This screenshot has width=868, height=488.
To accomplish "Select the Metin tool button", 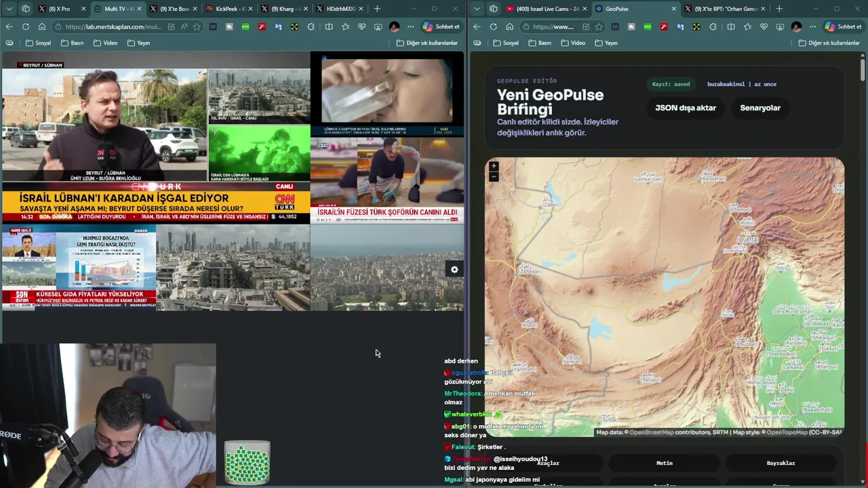I will pyautogui.click(x=665, y=463).
